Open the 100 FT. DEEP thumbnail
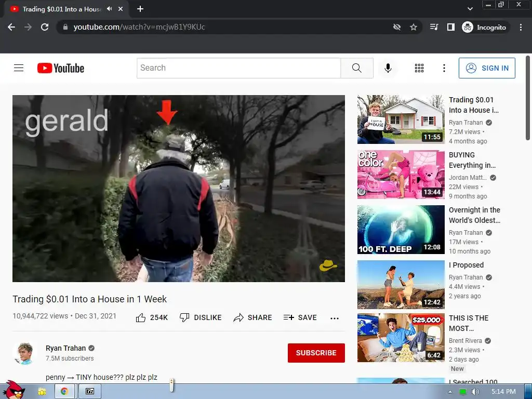Image resolution: width=532 pixels, height=399 pixels. [401, 229]
